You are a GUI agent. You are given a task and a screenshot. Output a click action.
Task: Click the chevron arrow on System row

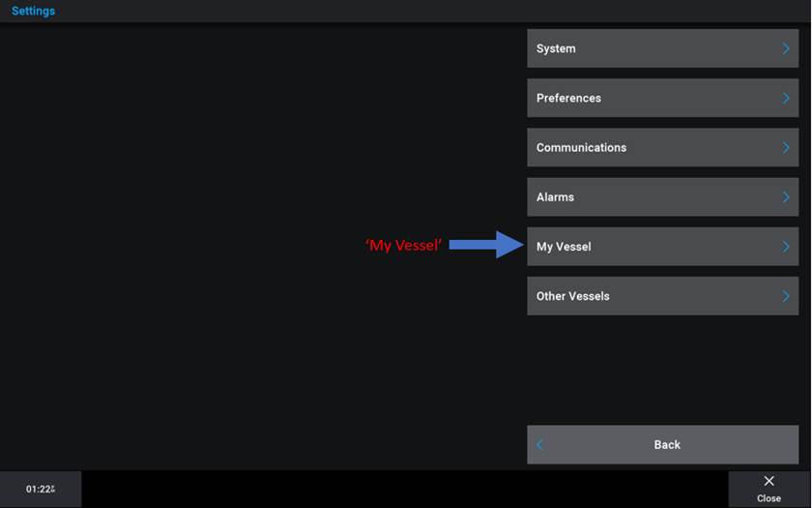pos(785,48)
